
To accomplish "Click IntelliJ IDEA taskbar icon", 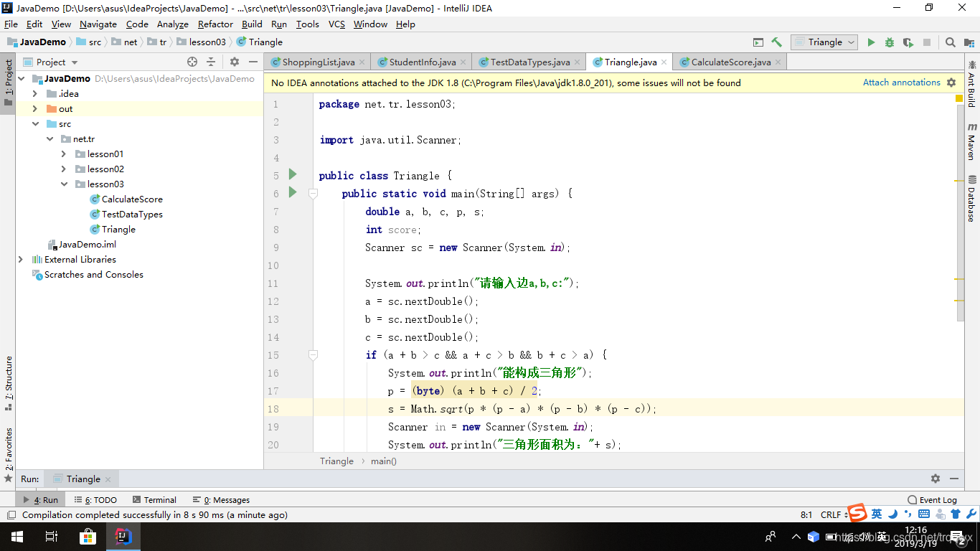I will pyautogui.click(x=123, y=537).
